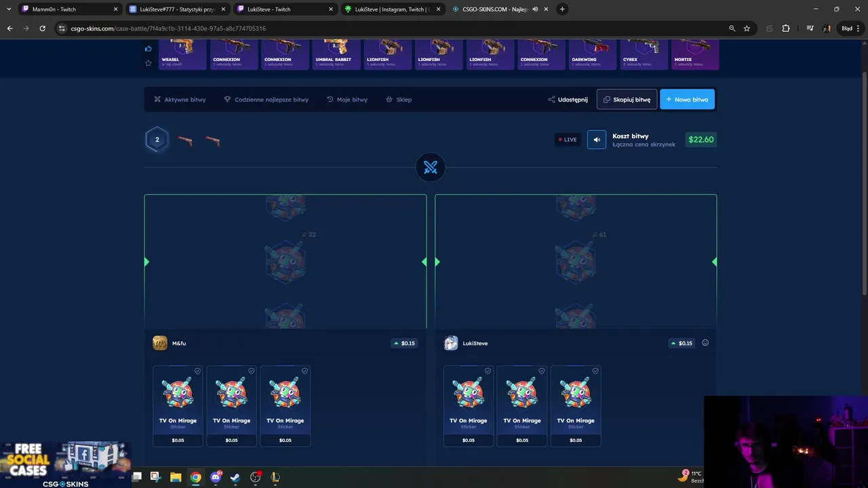
Task: Reload the page
Action: (x=42, y=28)
